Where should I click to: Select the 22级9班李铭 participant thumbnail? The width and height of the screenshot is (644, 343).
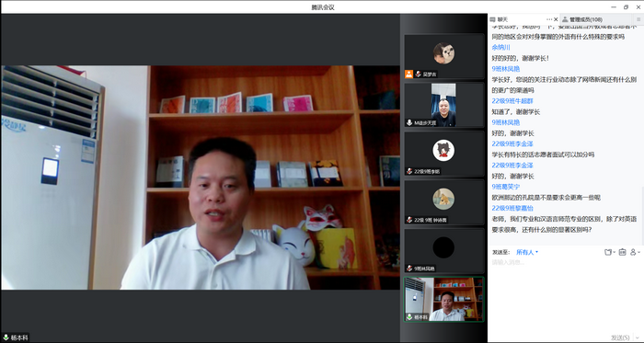(444, 154)
